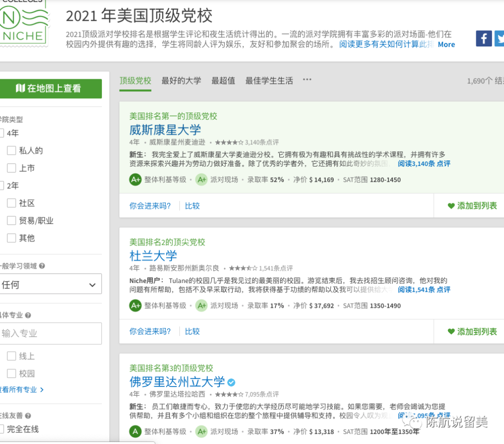This screenshot has height=444, width=504.
Task: Switch to the 最好的大学 tab
Action: [x=181, y=80]
